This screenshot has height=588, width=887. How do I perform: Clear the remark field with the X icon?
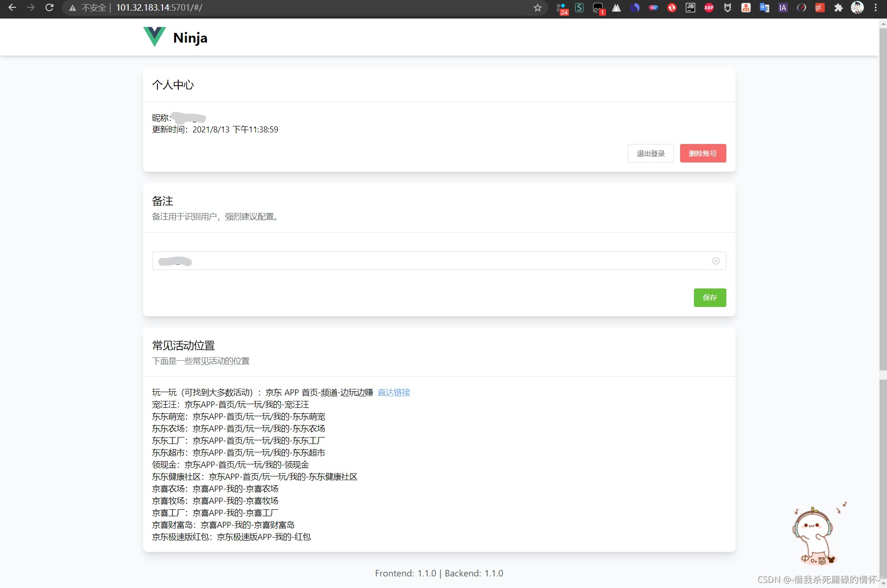click(x=716, y=261)
